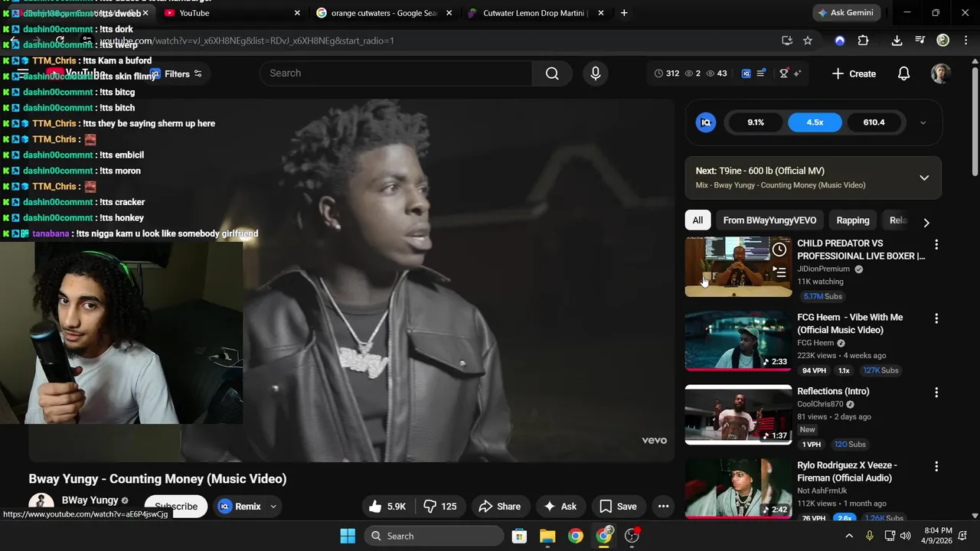Show next filter chips with right arrow

[926, 222]
